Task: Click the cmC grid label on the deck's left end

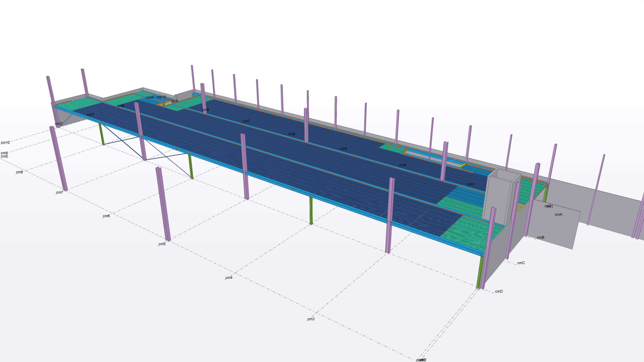Action: coord(91,115)
